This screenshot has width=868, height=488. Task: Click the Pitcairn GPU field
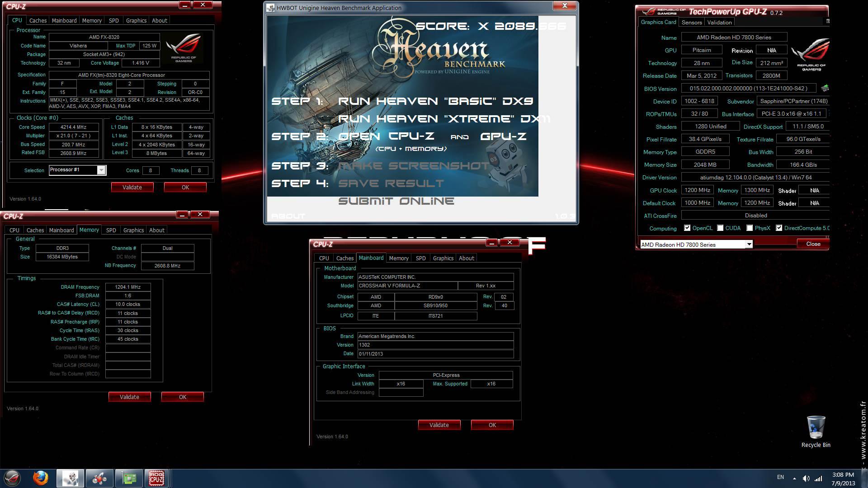click(702, 50)
